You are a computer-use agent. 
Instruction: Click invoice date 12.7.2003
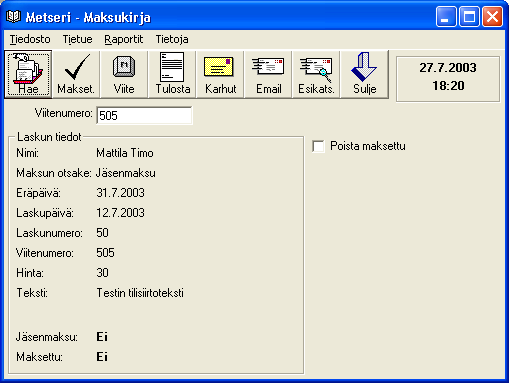[121, 213]
